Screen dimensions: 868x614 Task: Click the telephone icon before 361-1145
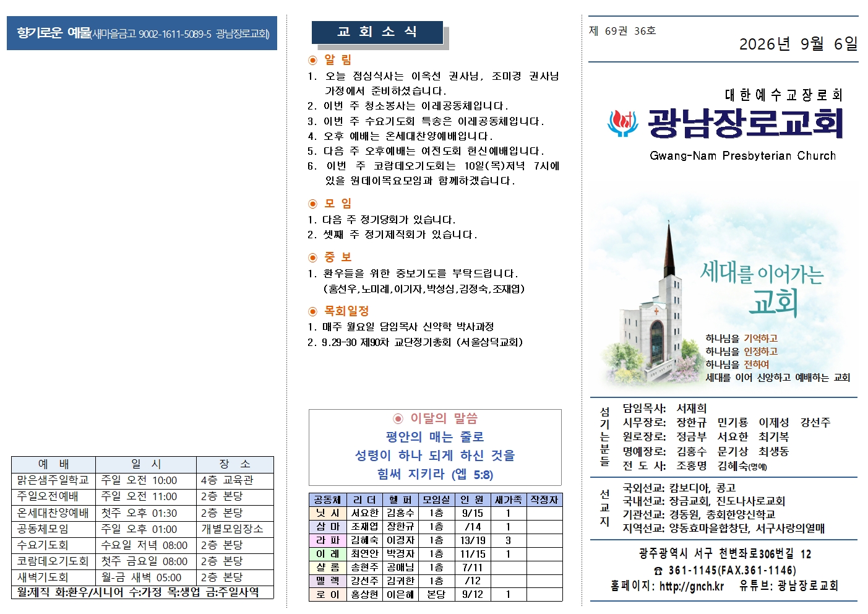658,571
